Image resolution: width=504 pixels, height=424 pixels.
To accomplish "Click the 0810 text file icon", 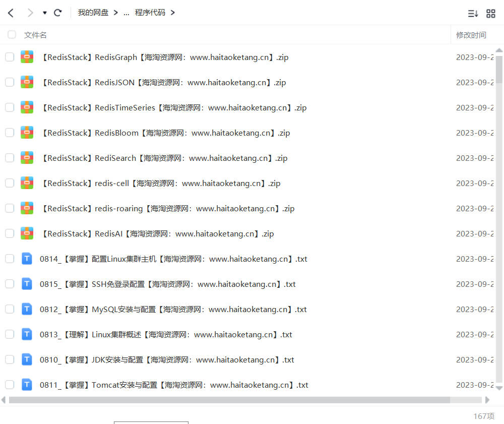I will [27, 359].
